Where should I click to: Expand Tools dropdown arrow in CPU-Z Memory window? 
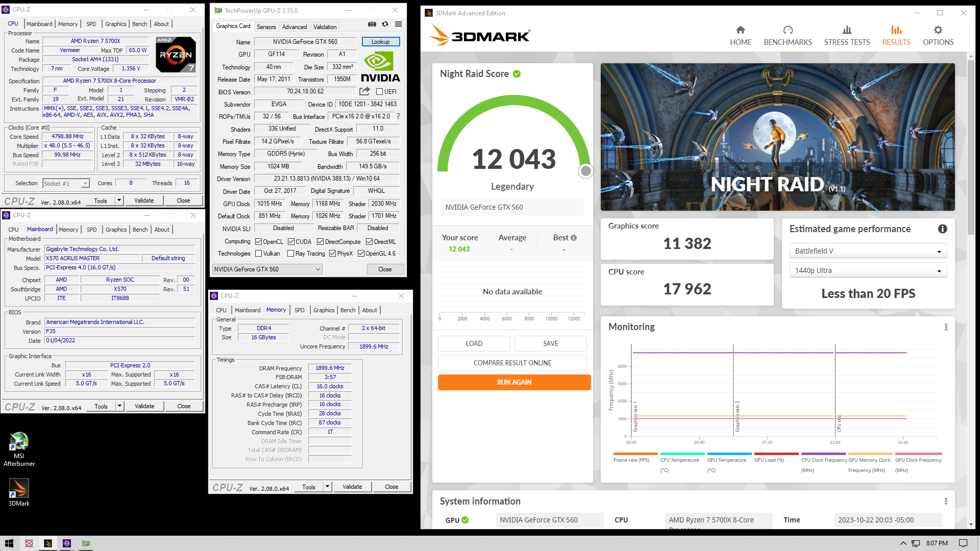point(327,487)
